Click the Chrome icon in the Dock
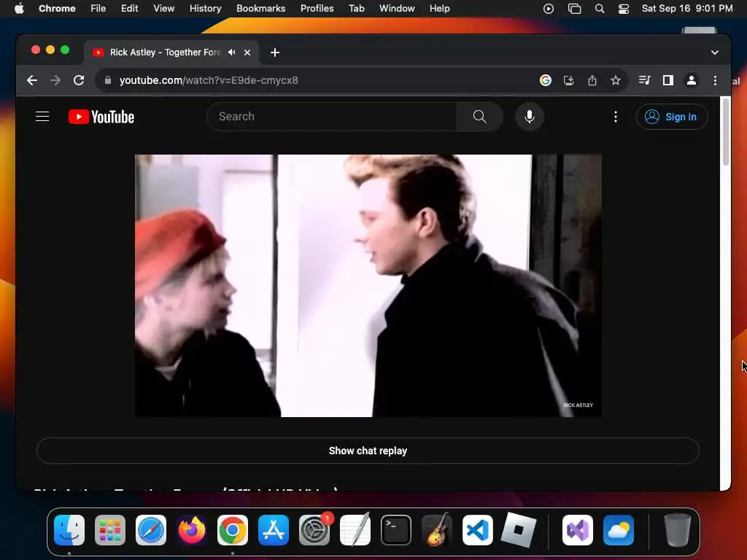Screen dimensions: 747x560 [233, 529]
